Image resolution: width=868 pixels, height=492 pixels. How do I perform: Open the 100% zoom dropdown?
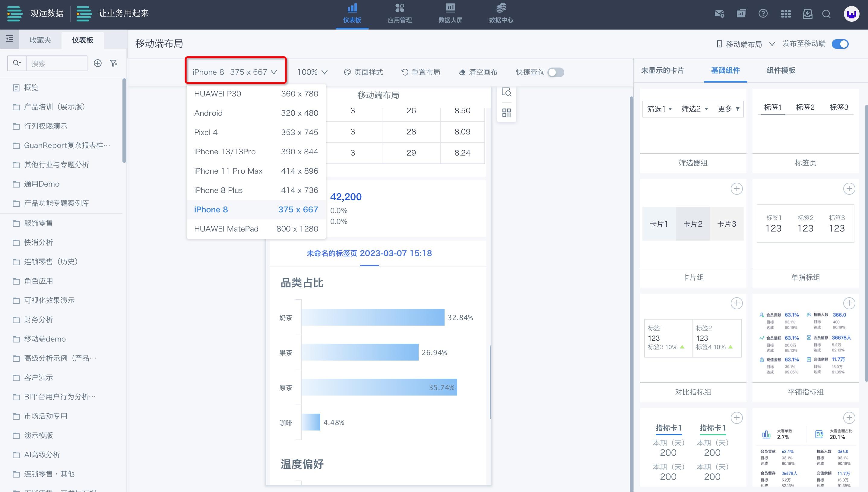pos(312,72)
